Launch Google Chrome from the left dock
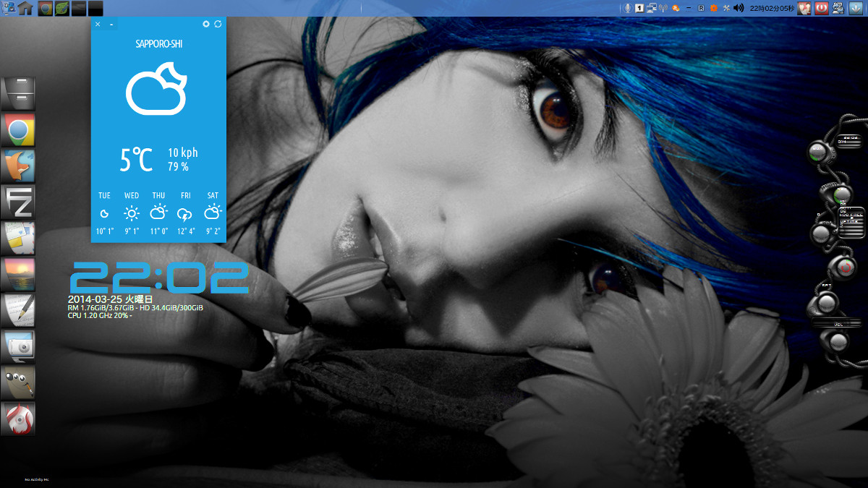 point(17,130)
